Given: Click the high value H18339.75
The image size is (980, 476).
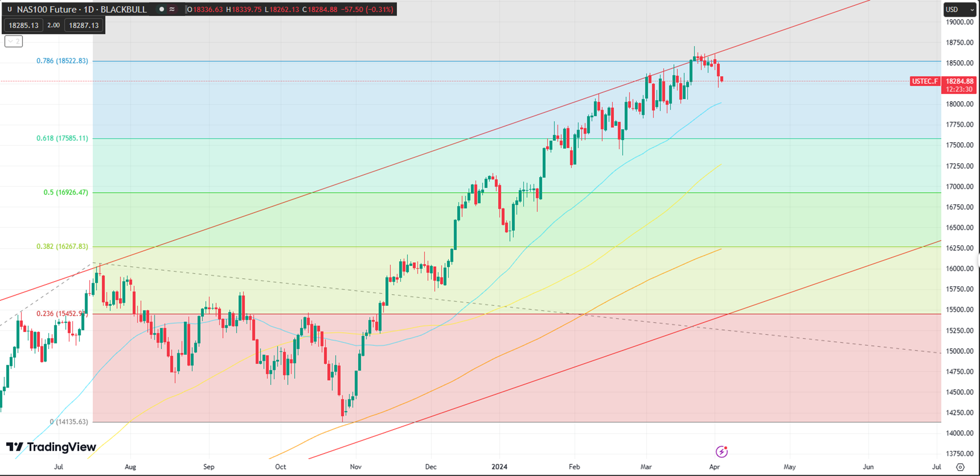Looking at the screenshot, I should [x=244, y=9].
